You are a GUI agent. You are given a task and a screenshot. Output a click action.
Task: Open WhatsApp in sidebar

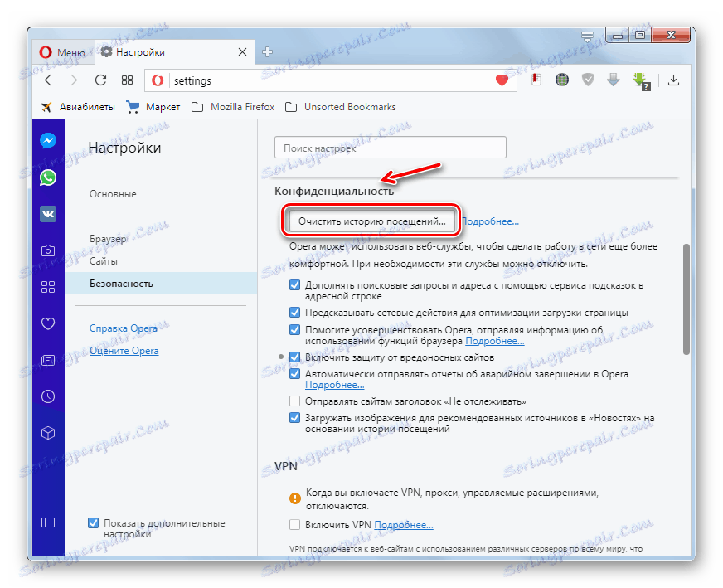pos(48,177)
